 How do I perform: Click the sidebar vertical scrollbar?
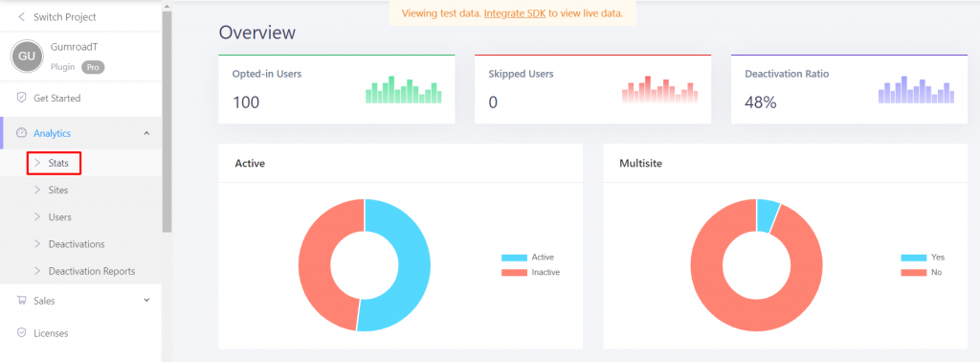coord(167,122)
